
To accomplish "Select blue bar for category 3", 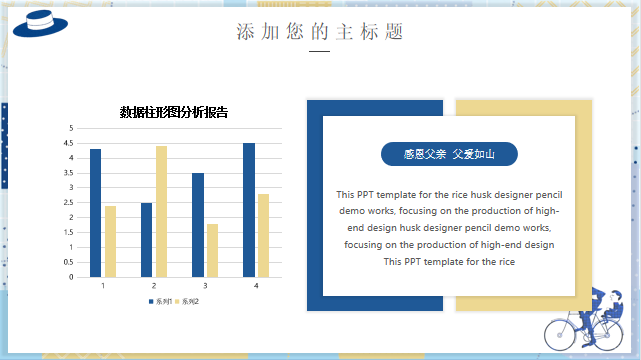I will click(x=198, y=225).
